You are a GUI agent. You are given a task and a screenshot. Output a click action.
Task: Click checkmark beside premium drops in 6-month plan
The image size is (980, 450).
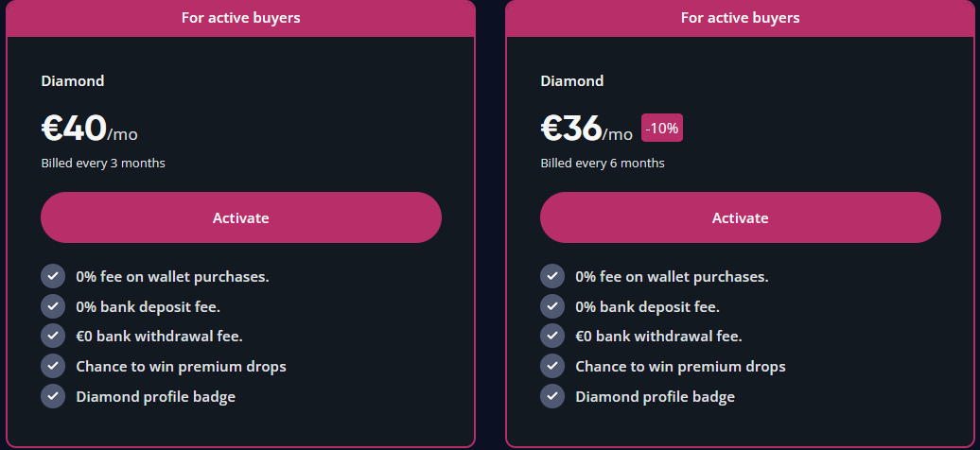point(552,366)
